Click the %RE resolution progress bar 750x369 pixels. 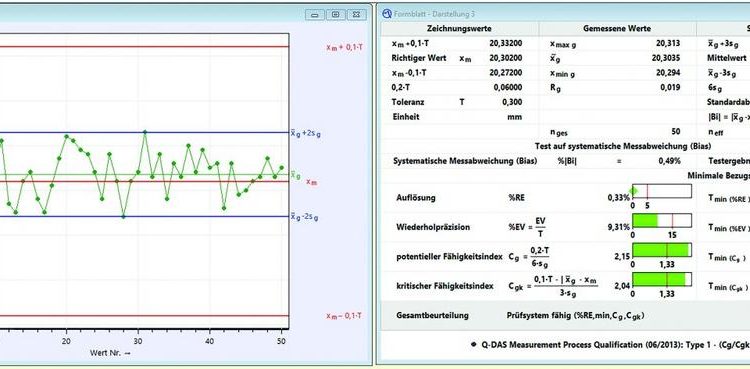[x=662, y=191]
